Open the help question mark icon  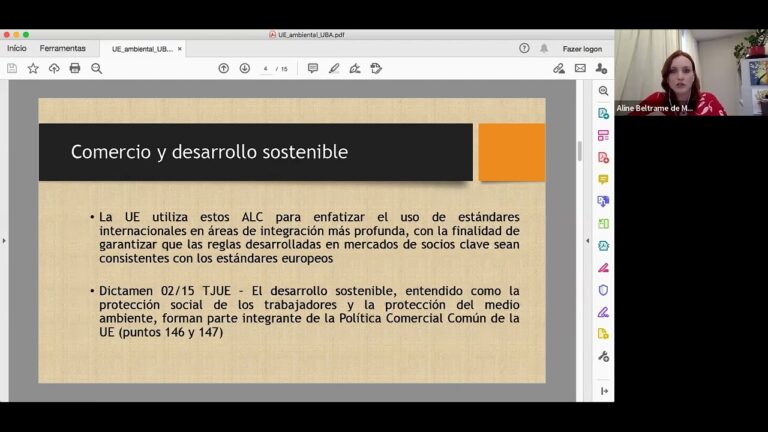pos(524,48)
